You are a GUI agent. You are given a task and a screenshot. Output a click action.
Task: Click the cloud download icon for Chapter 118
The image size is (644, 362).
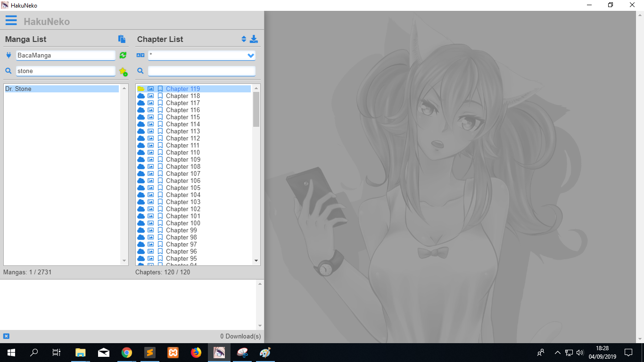click(141, 96)
